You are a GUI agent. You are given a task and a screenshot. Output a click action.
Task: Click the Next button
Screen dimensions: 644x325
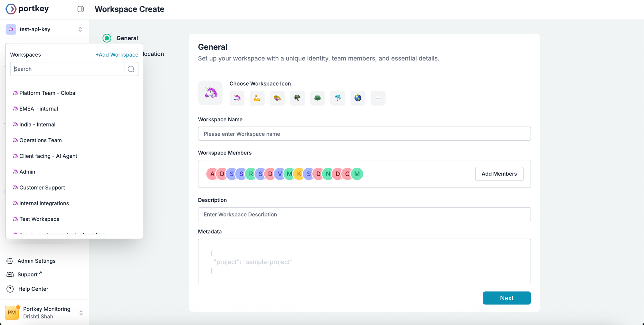[x=507, y=298]
